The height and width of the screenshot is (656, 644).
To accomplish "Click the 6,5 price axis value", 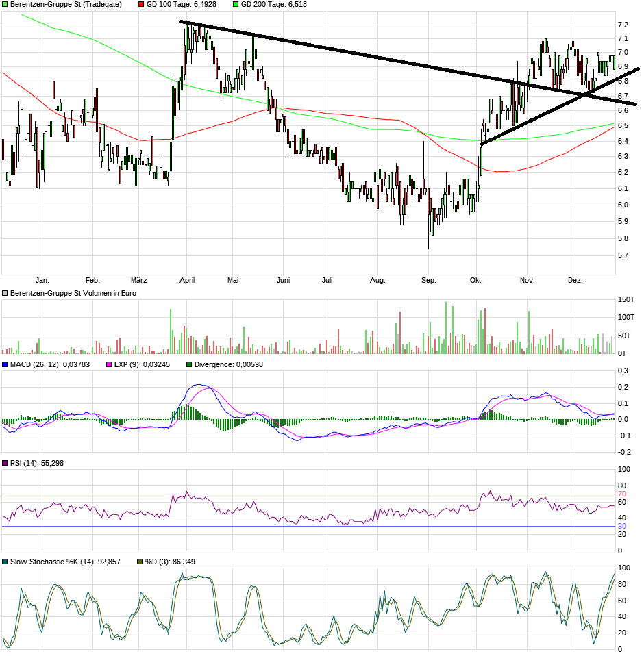I will (x=623, y=126).
